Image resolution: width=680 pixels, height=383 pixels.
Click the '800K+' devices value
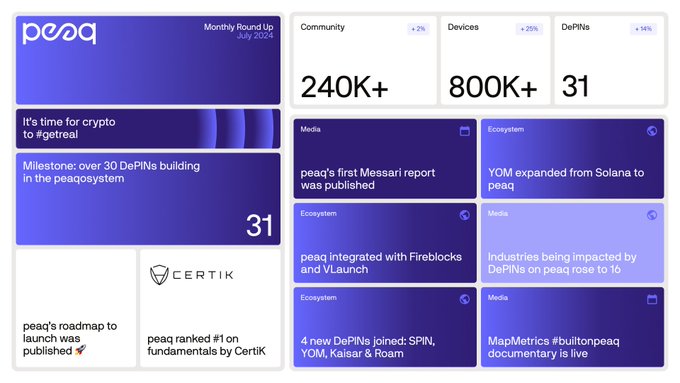pos(493,87)
